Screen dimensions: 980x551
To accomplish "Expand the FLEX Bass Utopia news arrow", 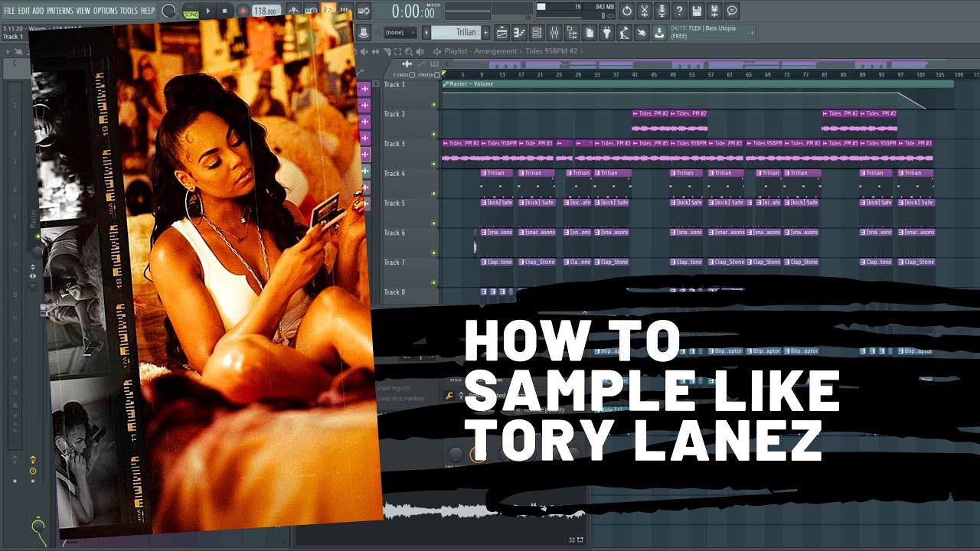I will 752,32.
